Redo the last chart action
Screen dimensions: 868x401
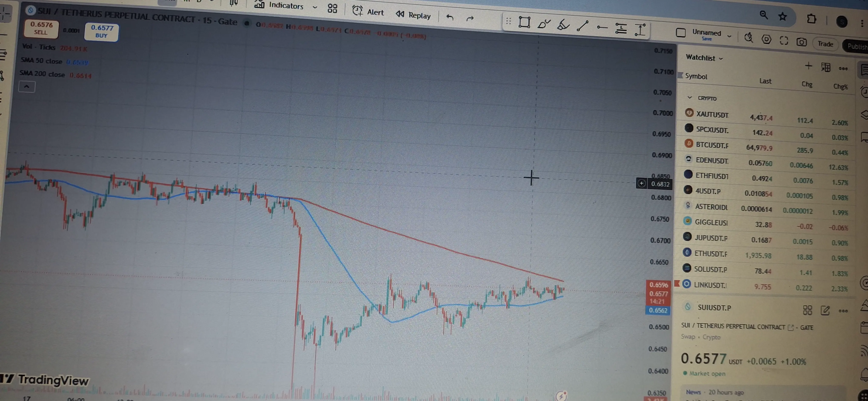tap(470, 18)
